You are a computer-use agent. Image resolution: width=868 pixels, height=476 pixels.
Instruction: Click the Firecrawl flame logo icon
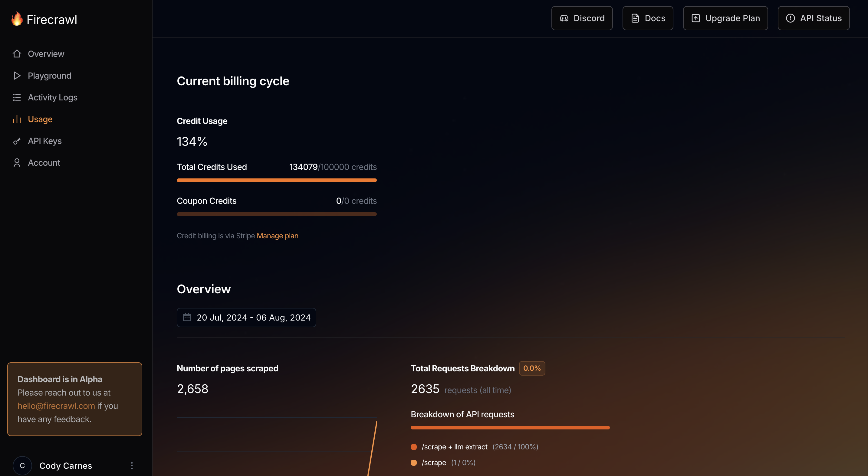coord(17,19)
